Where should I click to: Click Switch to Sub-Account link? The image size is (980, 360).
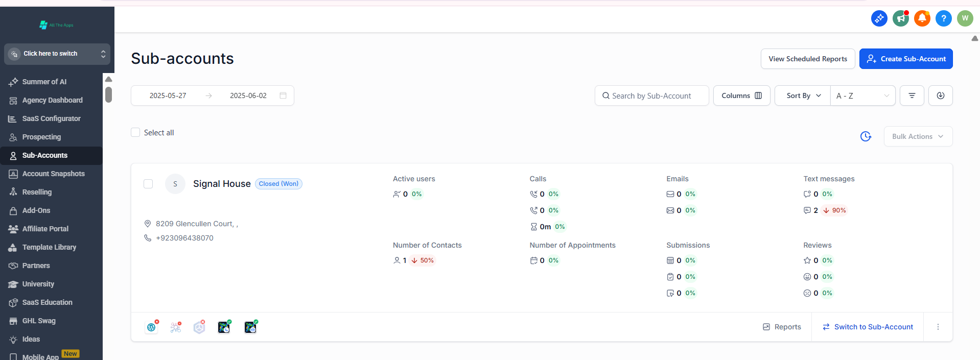tap(868, 327)
